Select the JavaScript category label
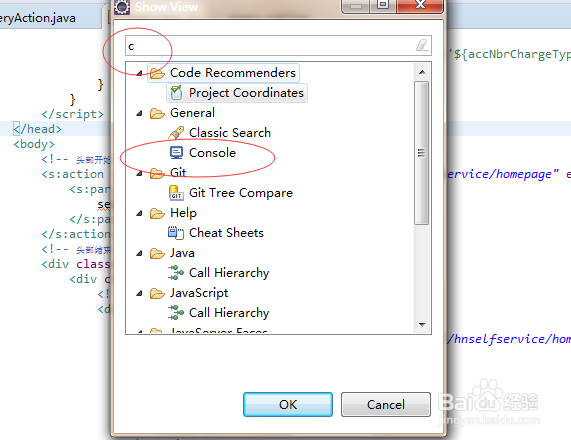The height and width of the screenshot is (440, 571). 199,293
